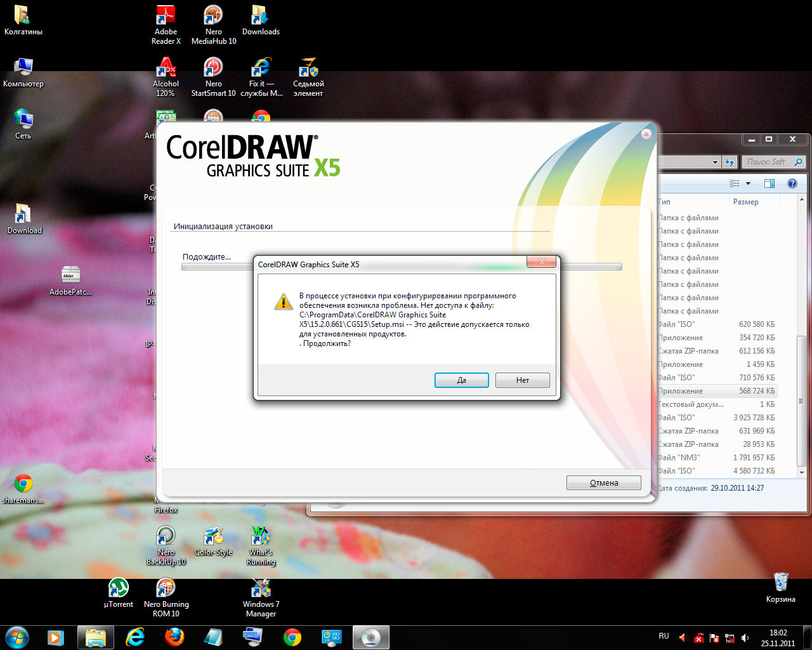Select the Download folder shortcut on the left
Screen dimensions: 812x650
[x=24, y=219]
